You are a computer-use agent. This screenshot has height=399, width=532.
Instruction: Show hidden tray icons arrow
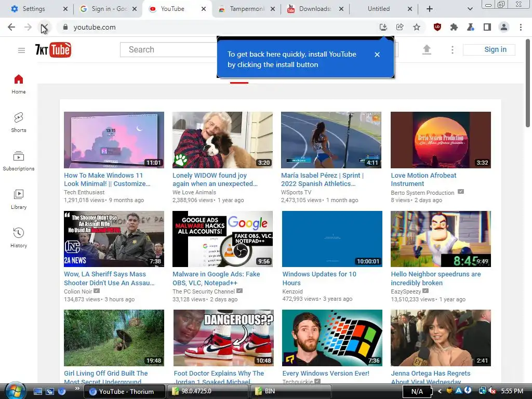440,391
